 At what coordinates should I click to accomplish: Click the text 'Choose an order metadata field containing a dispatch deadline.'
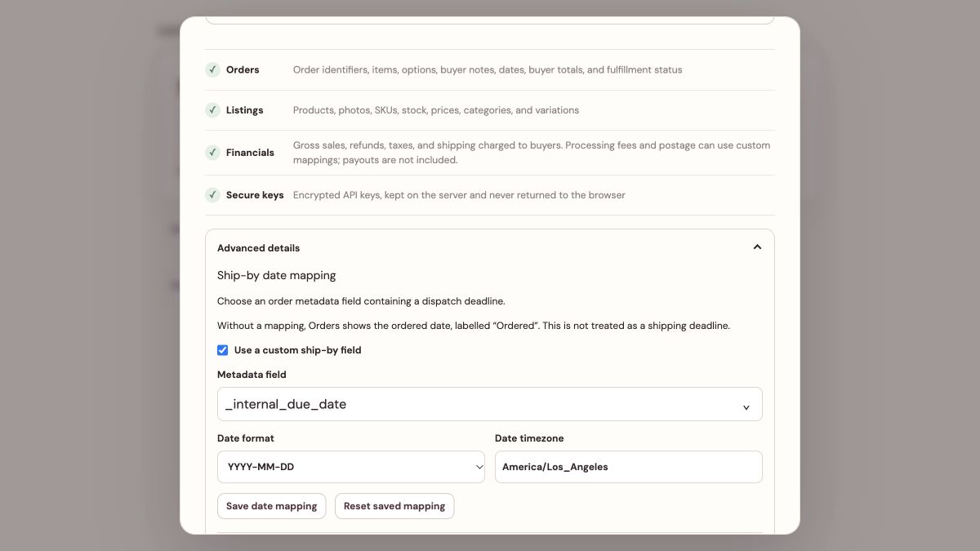pos(361,301)
